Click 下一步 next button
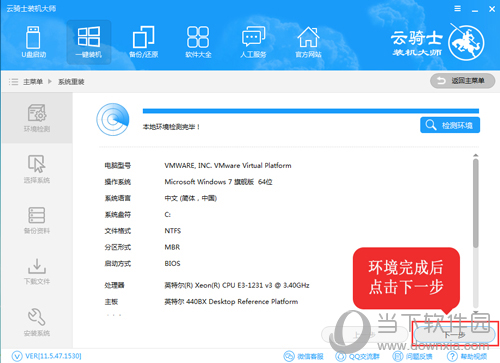 (454, 334)
